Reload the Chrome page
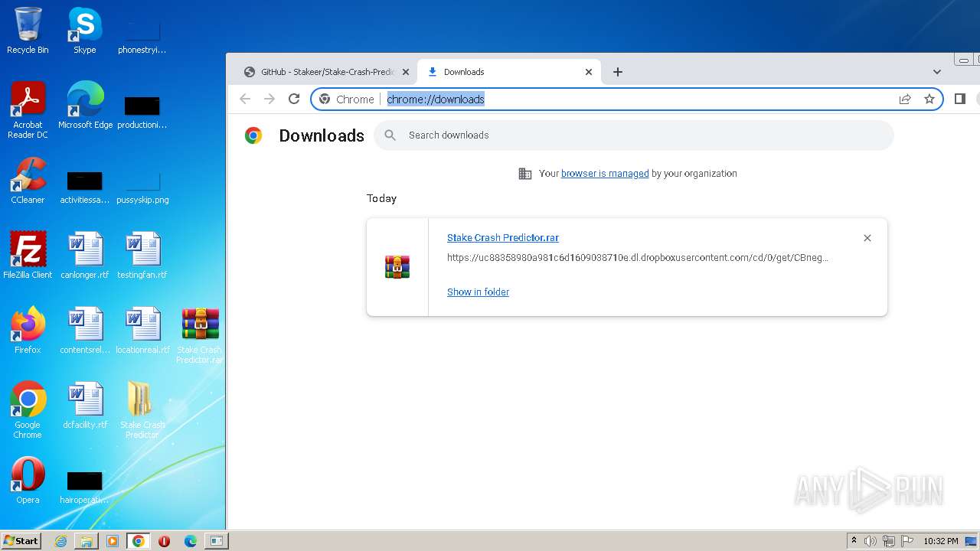This screenshot has width=980, height=551. click(x=293, y=99)
